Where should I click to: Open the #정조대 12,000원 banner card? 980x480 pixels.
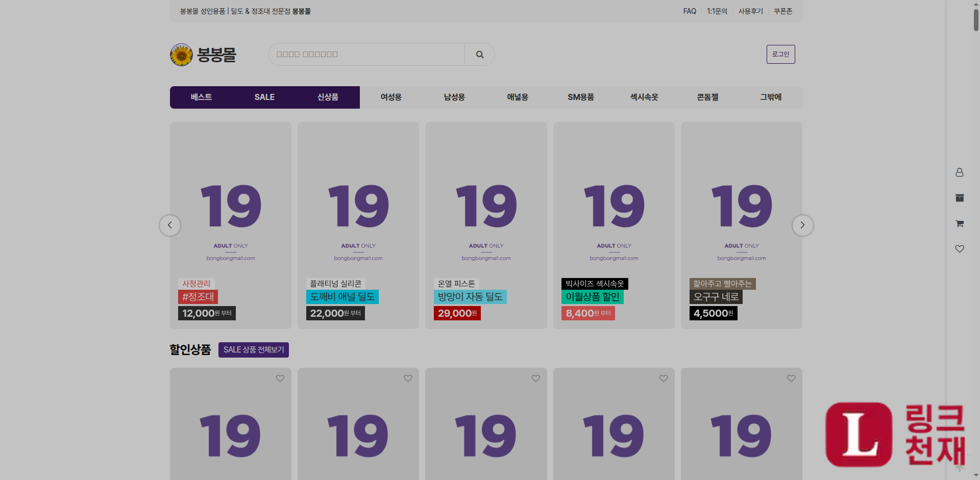coord(231,225)
